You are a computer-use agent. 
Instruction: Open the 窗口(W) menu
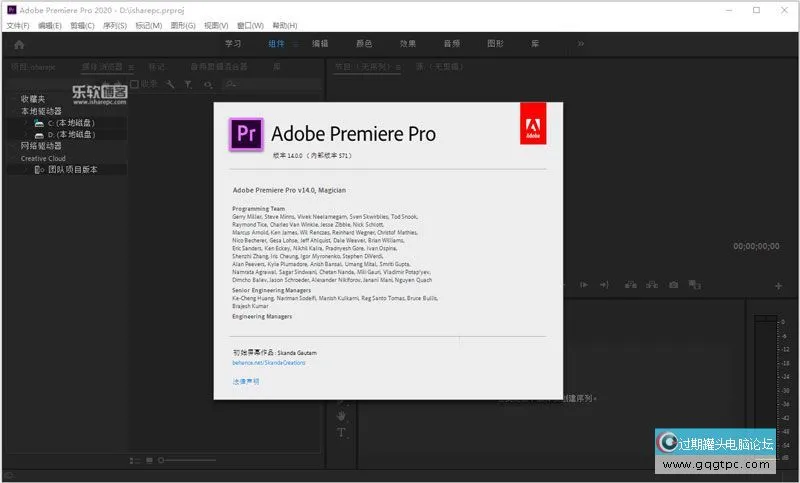tap(251, 26)
